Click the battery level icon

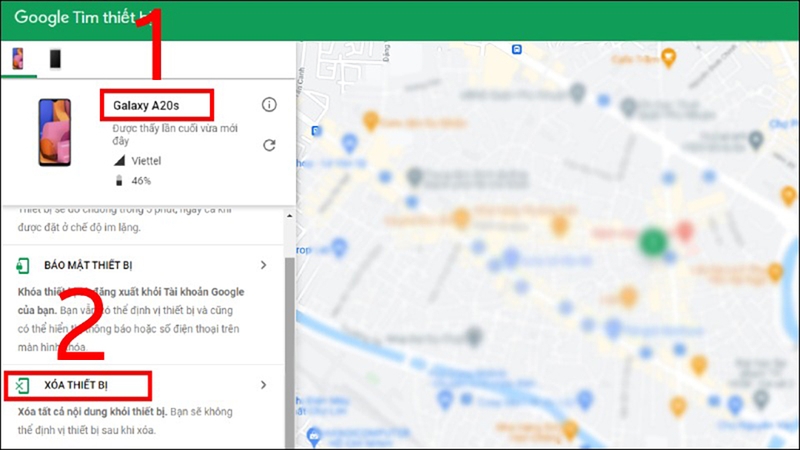(119, 180)
